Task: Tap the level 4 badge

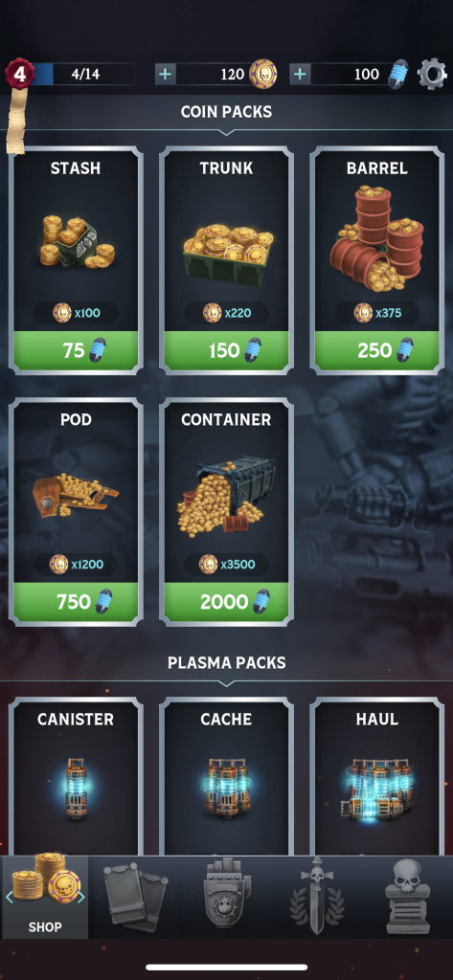Action: click(x=19, y=74)
